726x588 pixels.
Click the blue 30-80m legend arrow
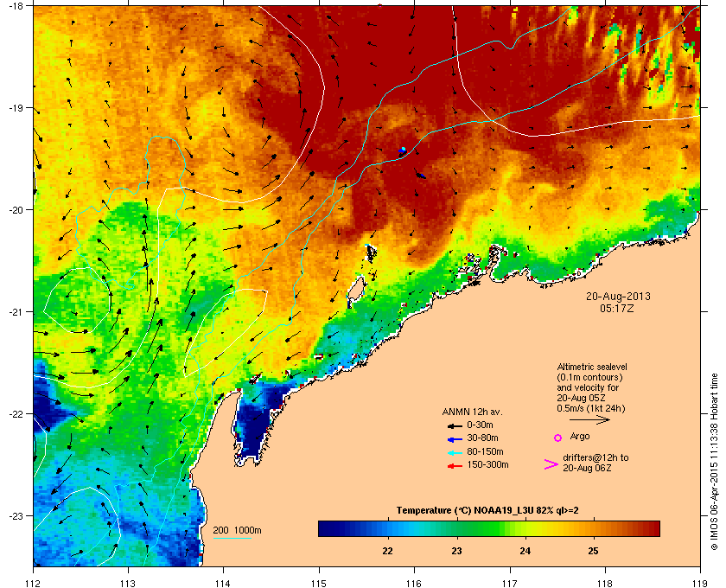(455, 438)
